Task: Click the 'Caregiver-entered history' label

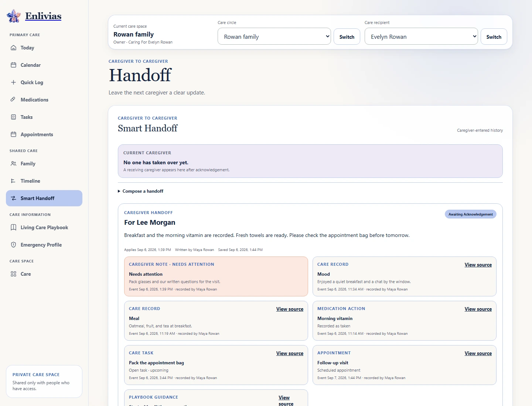Action: [480, 130]
